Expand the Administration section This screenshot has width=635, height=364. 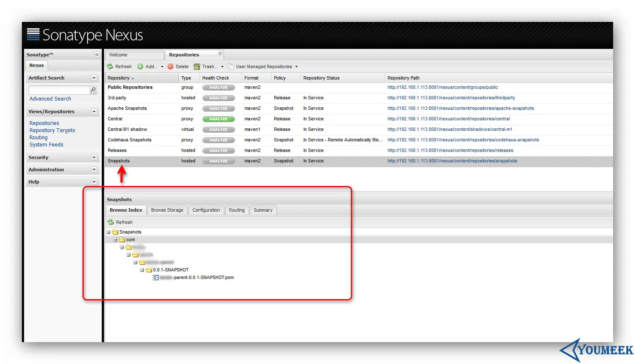pos(94,170)
